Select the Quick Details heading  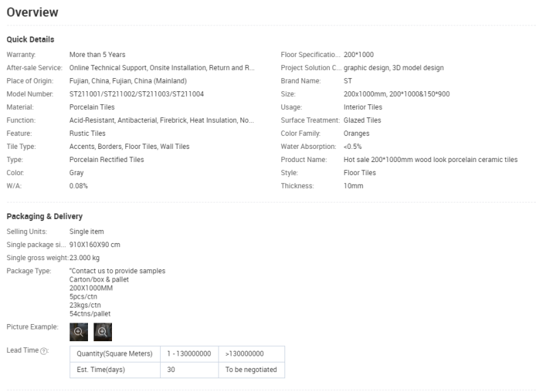click(30, 40)
